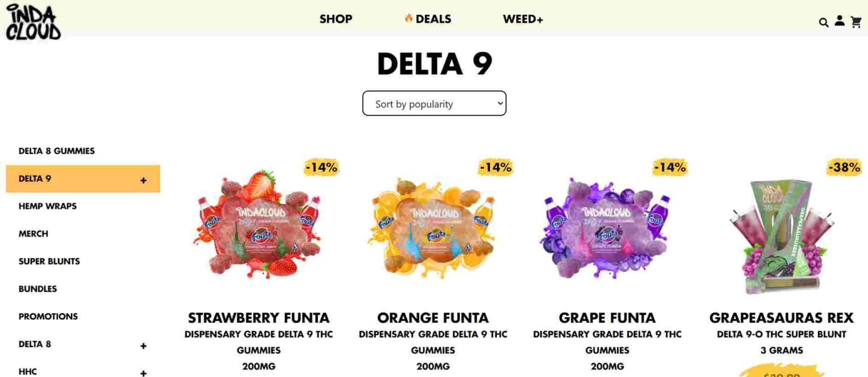Select the BUNDLES sidebar item

pyautogui.click(x=37, y=289)
